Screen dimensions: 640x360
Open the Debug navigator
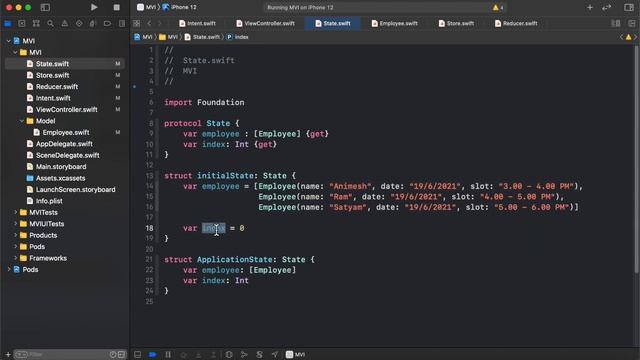[93, 24]
